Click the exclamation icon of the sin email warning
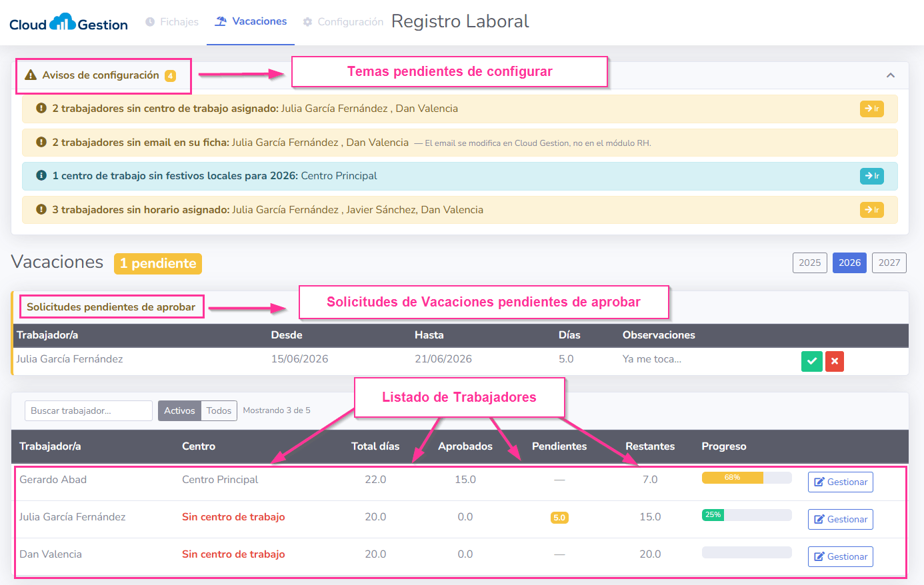Viewport: 924px width, 585px height. (x=41, y=142)
